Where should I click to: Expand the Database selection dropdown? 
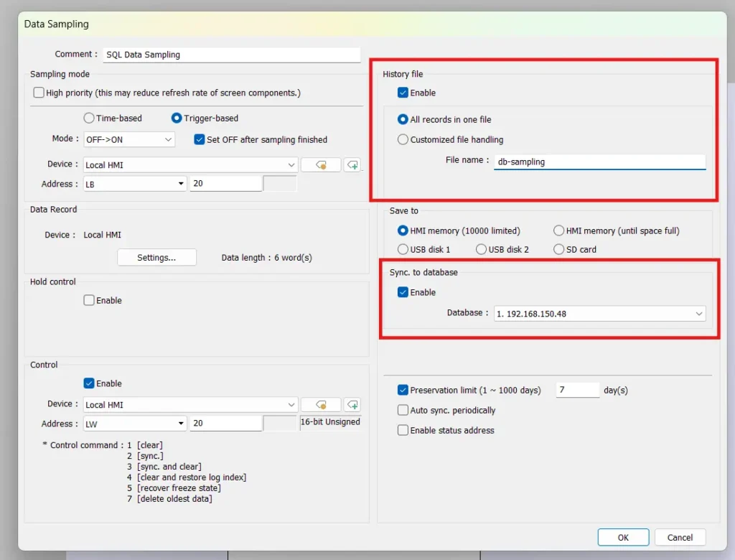point(698,313)
